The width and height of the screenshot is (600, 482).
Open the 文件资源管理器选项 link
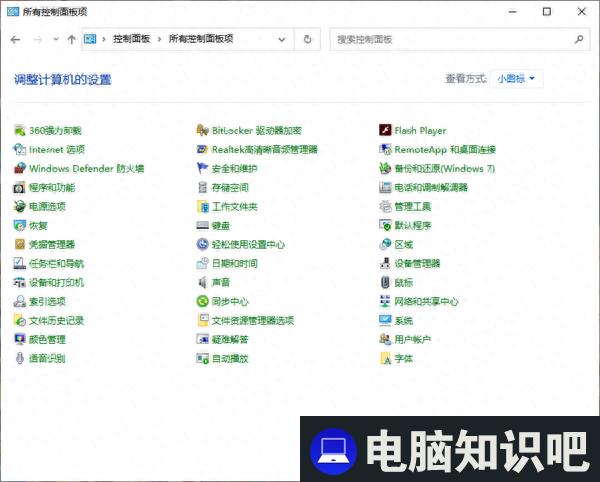[x=253, y=320]
